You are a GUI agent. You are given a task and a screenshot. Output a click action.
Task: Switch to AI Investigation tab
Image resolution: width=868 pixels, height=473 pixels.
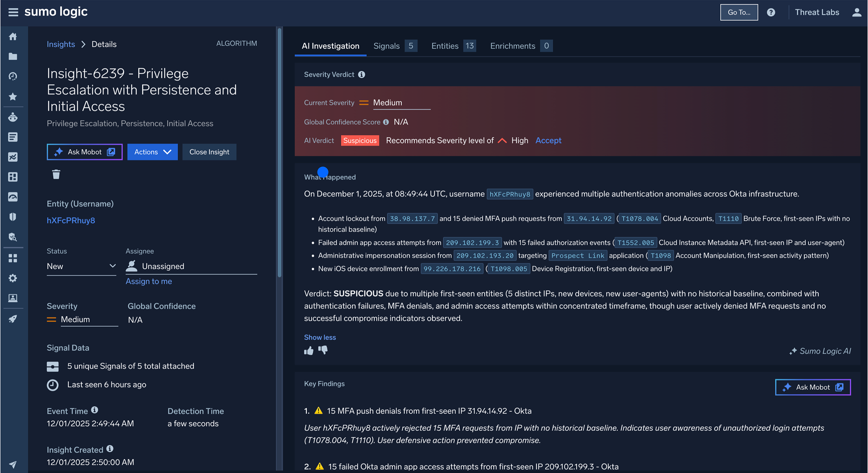(x=331, y=46)
